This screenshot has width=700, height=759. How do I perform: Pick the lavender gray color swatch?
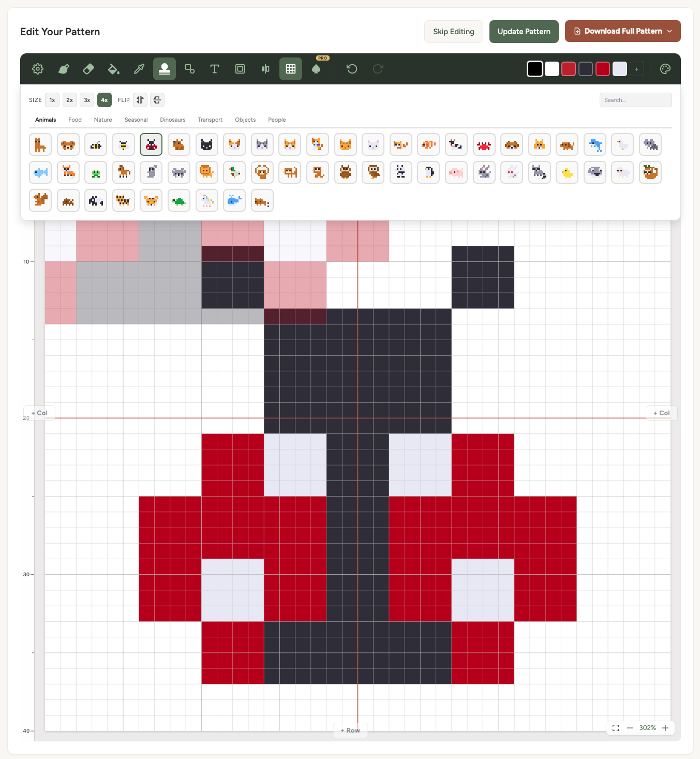point(620,69)
